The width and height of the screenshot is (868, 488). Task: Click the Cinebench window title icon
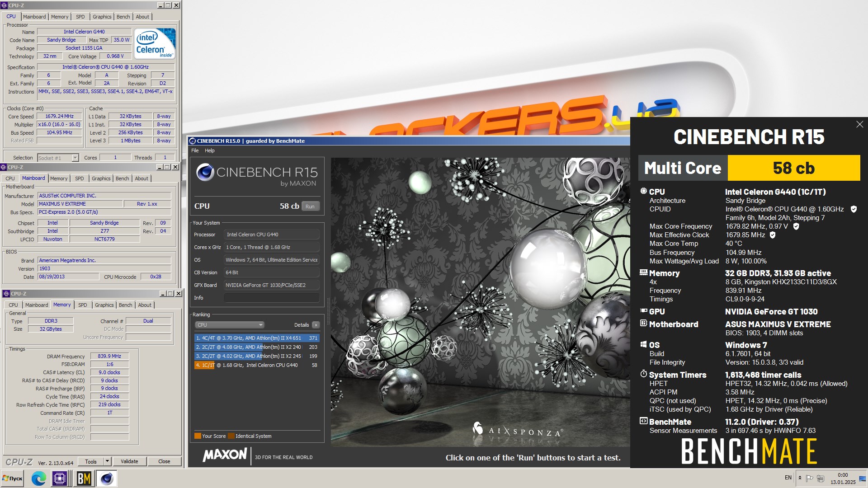192,141
